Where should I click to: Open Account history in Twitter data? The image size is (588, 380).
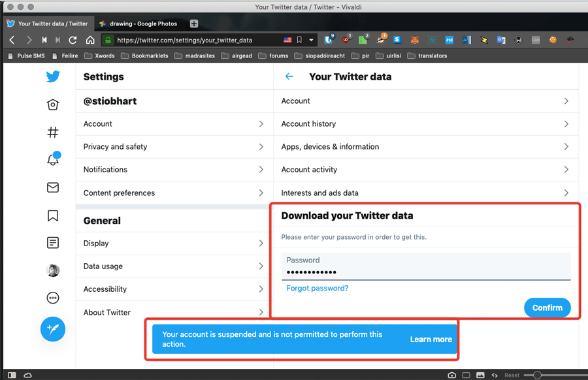[x=426, y=124]
